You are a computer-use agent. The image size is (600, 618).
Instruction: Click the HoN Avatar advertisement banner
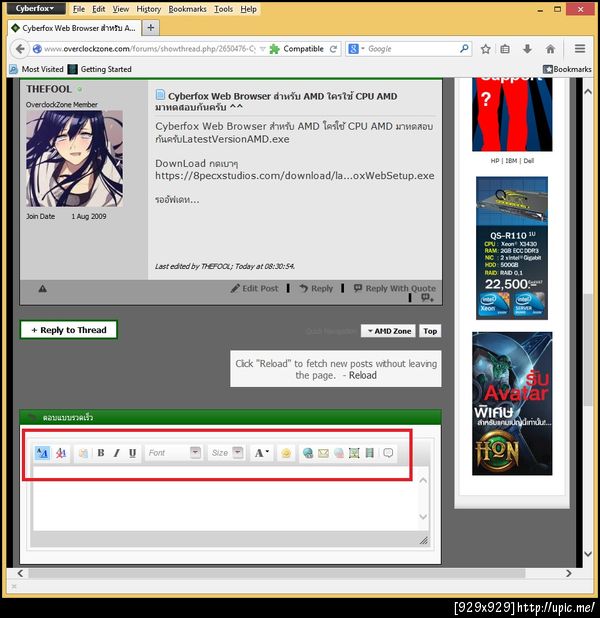pos(512,403)
